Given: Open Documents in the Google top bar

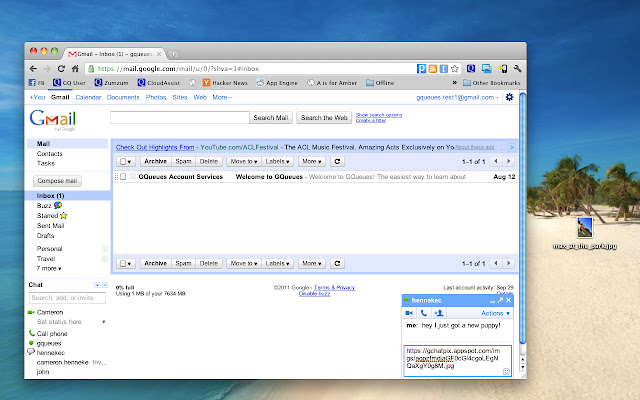Looking at the screenshot, I should pos(122,97).
